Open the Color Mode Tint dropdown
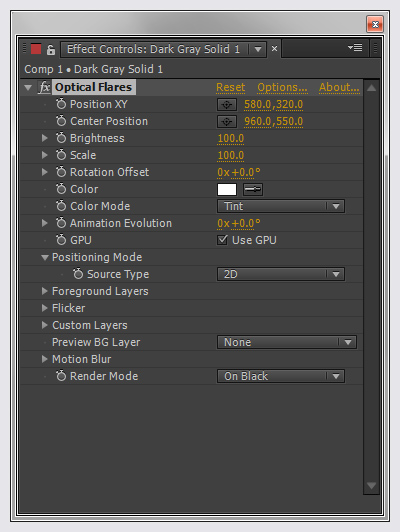This screenshot has width=400, height=532. coord(281,206)
